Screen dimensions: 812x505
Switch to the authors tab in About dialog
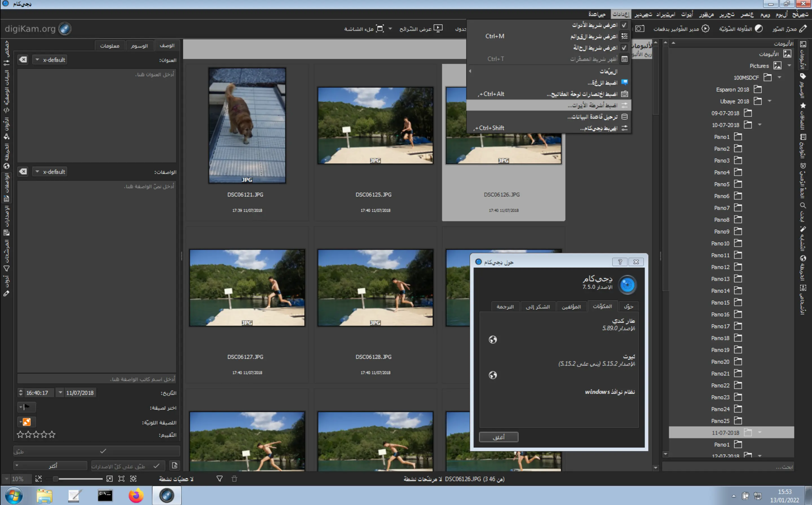pos(572,306)
